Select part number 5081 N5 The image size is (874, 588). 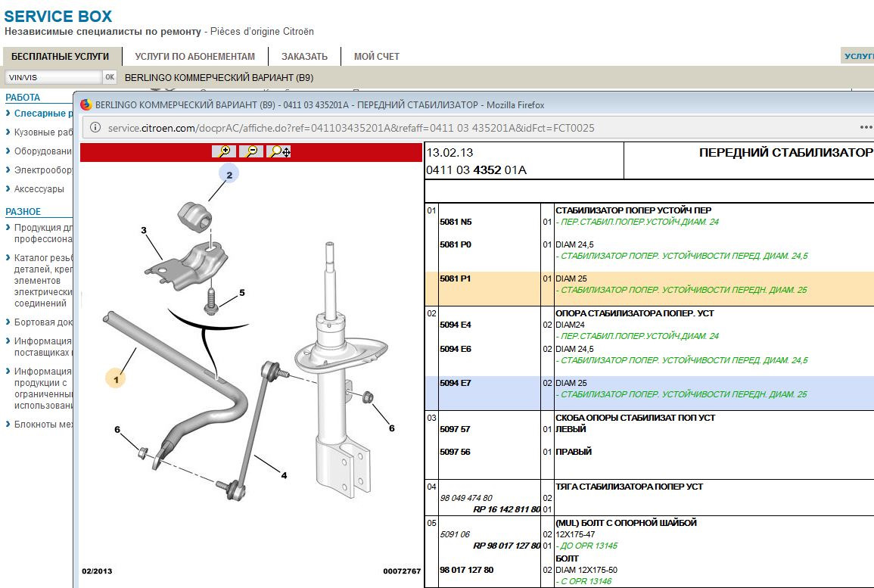point(456,222)
